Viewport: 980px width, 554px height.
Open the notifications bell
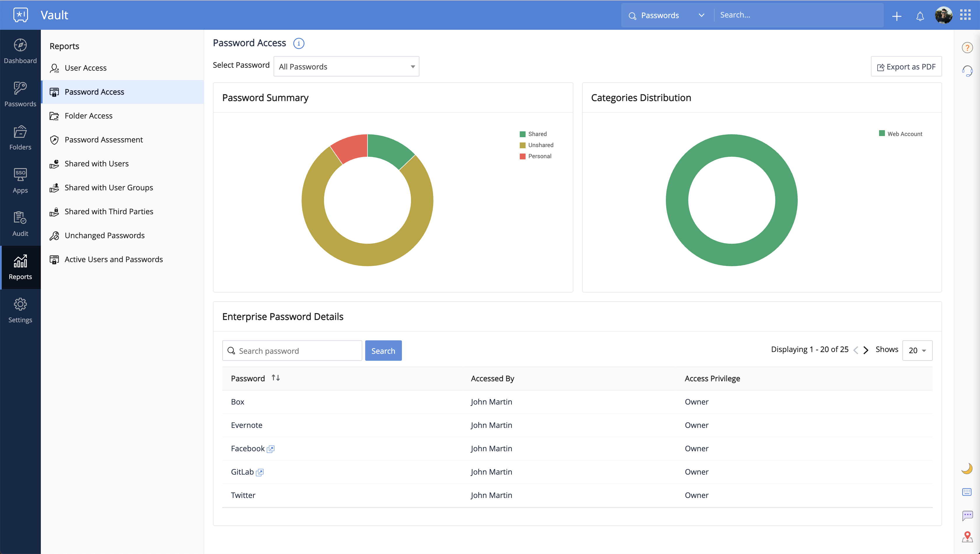(920, 16)
